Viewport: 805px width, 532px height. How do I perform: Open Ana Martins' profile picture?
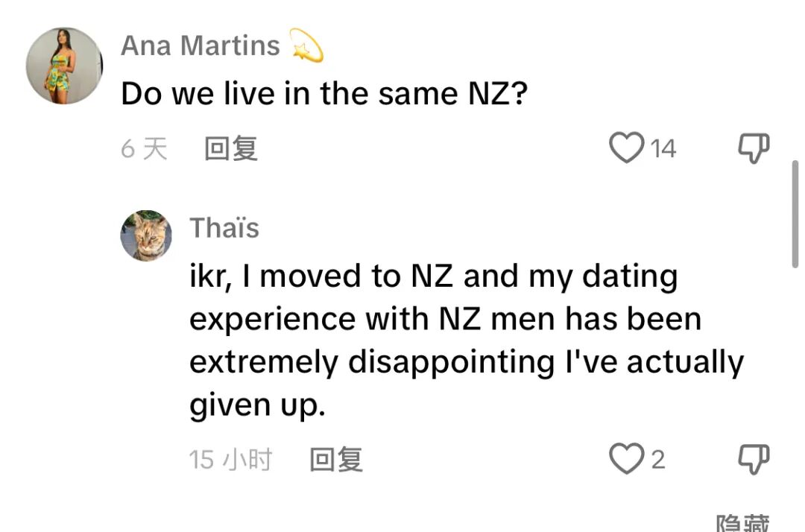click(63, 66)
